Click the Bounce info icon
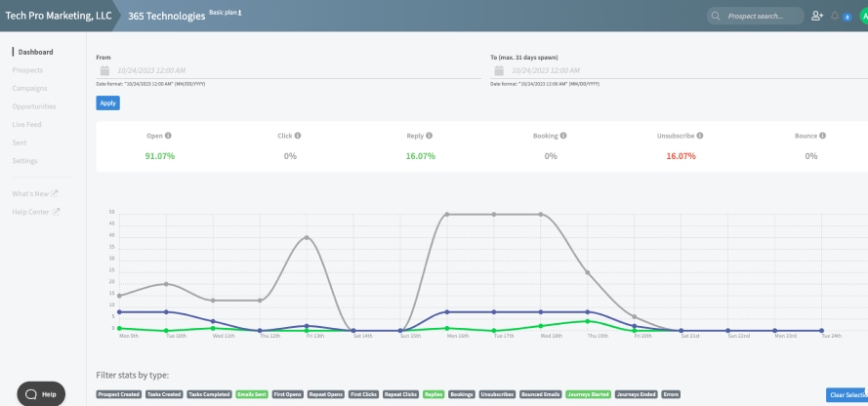 pyautogui.click(x=823, y=136)
